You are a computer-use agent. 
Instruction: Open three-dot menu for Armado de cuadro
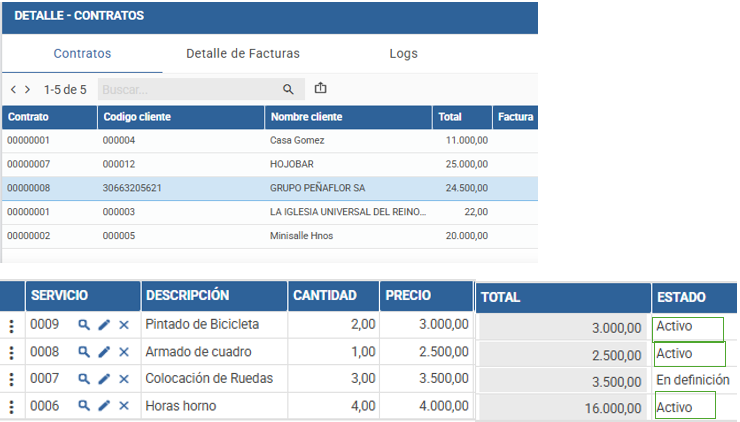[12, 353]
